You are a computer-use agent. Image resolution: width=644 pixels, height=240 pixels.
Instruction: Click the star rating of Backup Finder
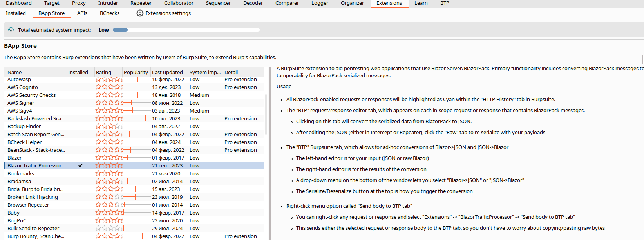pos(109,126)
